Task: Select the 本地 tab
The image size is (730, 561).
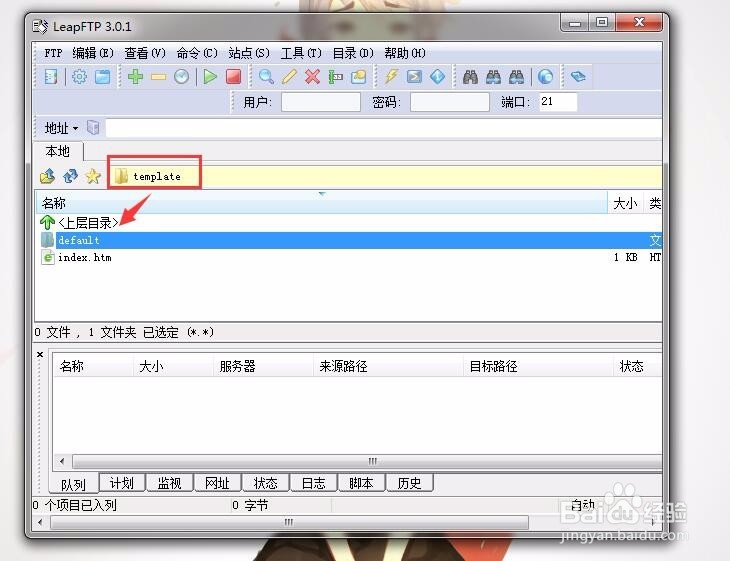Action: 58,151
